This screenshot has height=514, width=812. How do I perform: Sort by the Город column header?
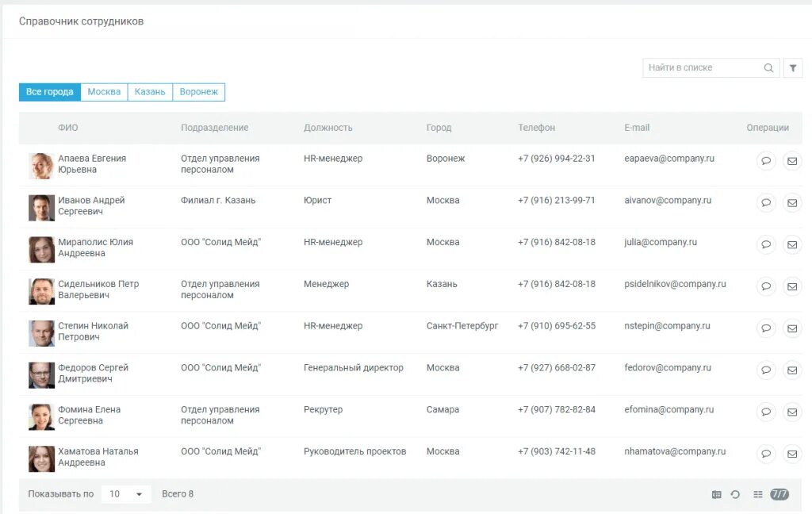click(439, 128)
